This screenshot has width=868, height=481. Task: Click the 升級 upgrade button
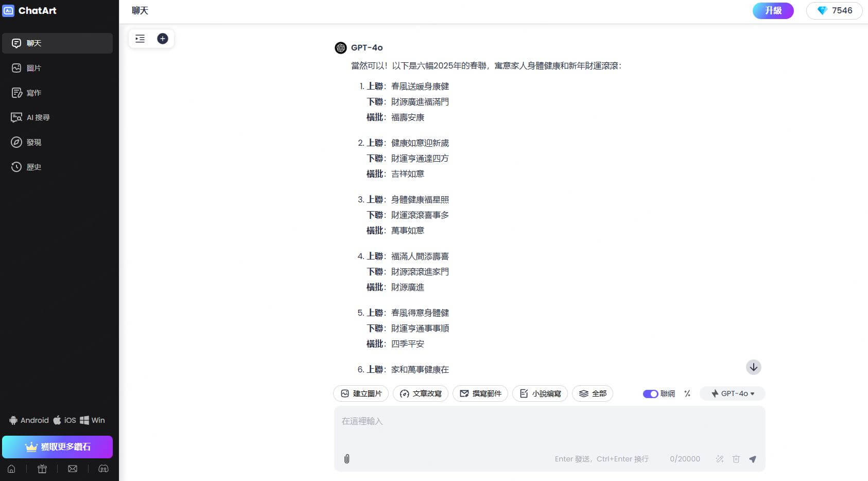click(773, 10)
